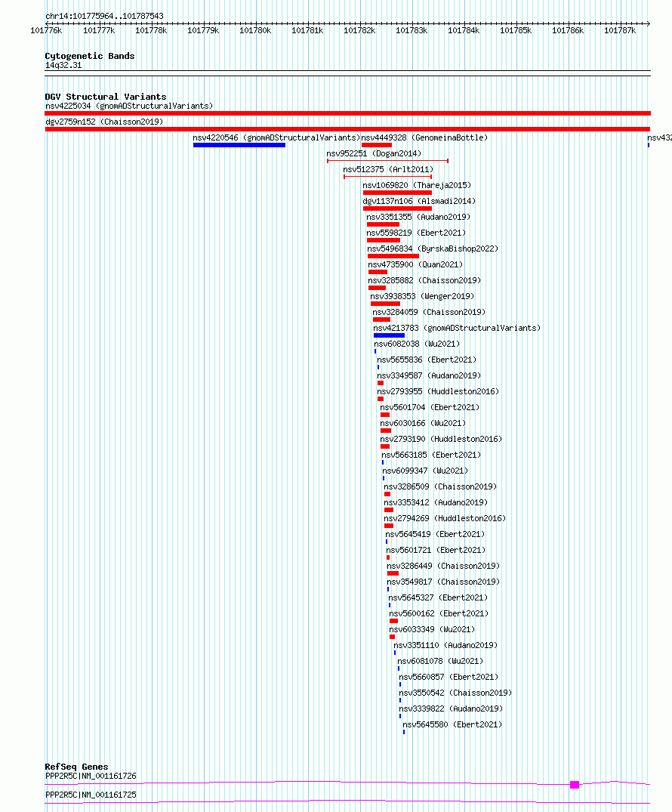Viewport: 672px width, 812px height.
Task: Open nsv3286509 (Chaisson2019) variant
Action: coord(440,486)
